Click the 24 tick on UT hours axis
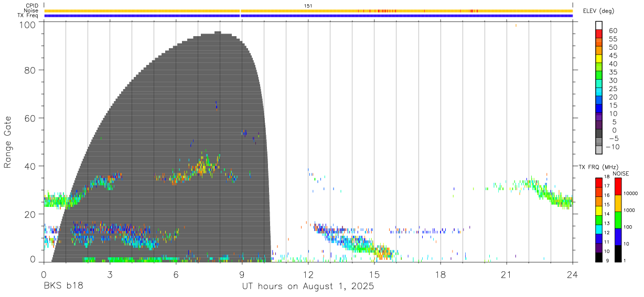 573,274
